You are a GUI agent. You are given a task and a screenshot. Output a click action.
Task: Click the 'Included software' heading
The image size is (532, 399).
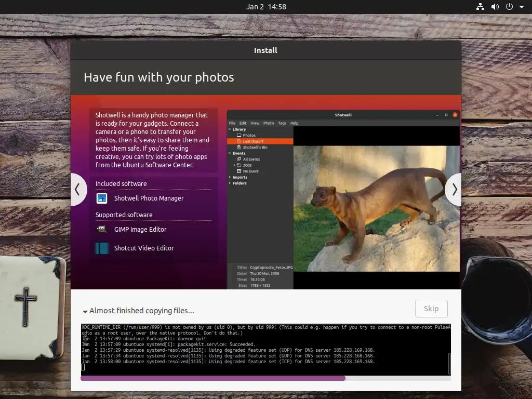[x=121, y=183]
